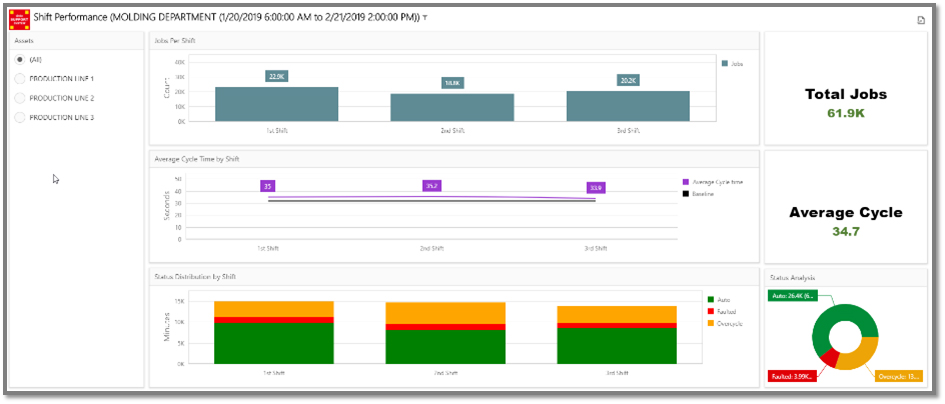This screenshot has width=945, height=404.
Task: Open the filter icon beside the dashboard title
Action: (425, 18)
